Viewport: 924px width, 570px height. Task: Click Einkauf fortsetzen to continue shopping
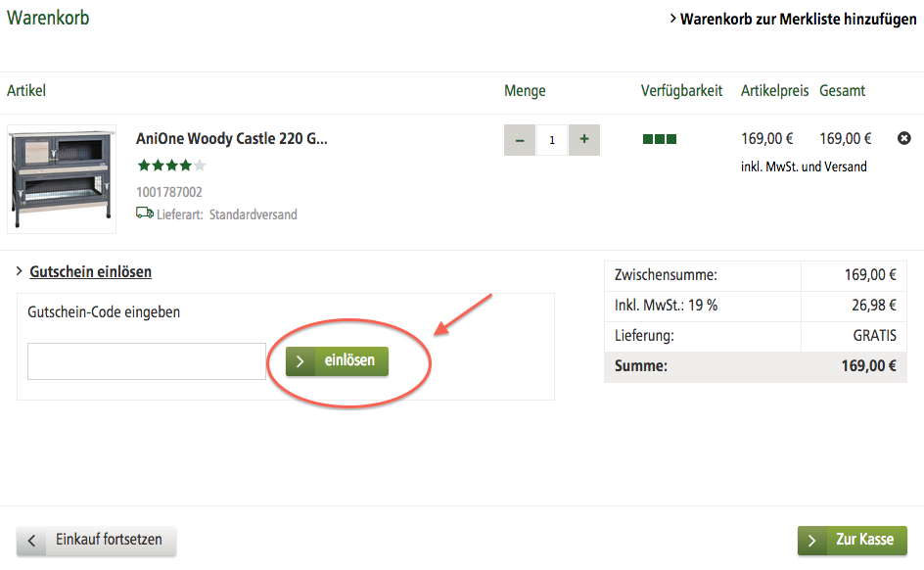point(96,541)
